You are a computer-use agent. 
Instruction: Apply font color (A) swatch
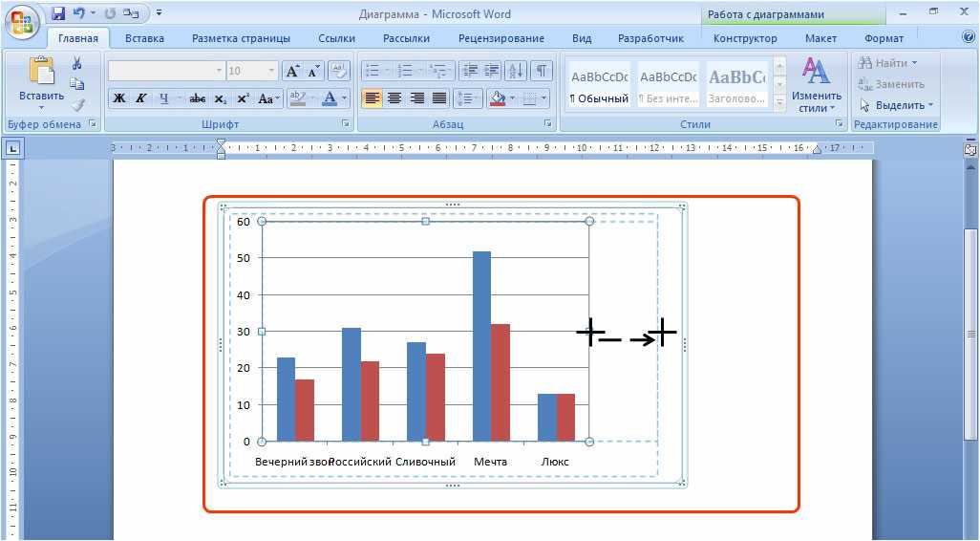(x=330, y=98)
